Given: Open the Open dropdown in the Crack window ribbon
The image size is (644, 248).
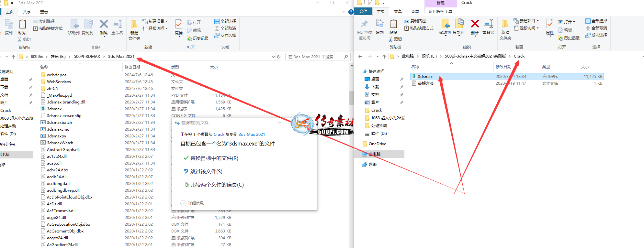Looking at the screenshot, I should tap(567, 22).
